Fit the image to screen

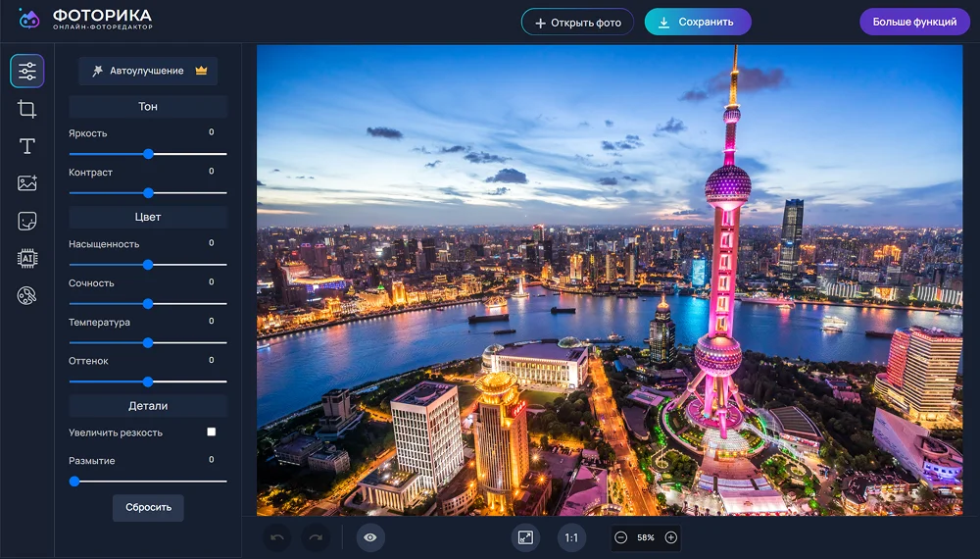(x=525, y=537)
